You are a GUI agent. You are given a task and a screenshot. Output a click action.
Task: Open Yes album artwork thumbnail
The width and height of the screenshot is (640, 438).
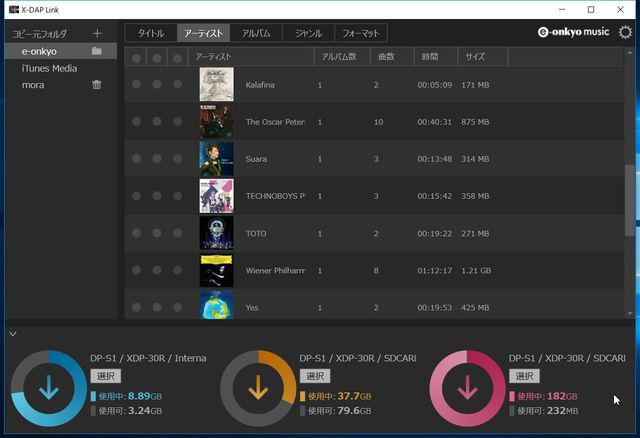pyautogui.click(x=217, y=305)
